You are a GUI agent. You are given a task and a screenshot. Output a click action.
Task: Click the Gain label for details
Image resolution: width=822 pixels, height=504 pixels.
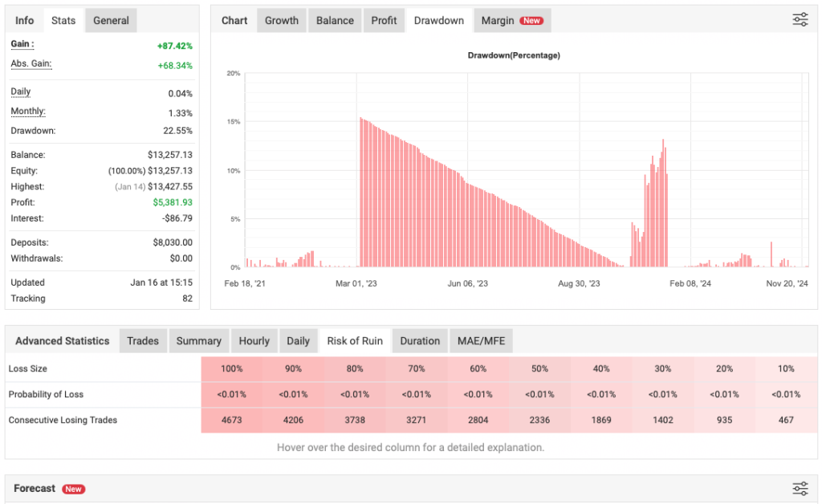click(21, 44)
